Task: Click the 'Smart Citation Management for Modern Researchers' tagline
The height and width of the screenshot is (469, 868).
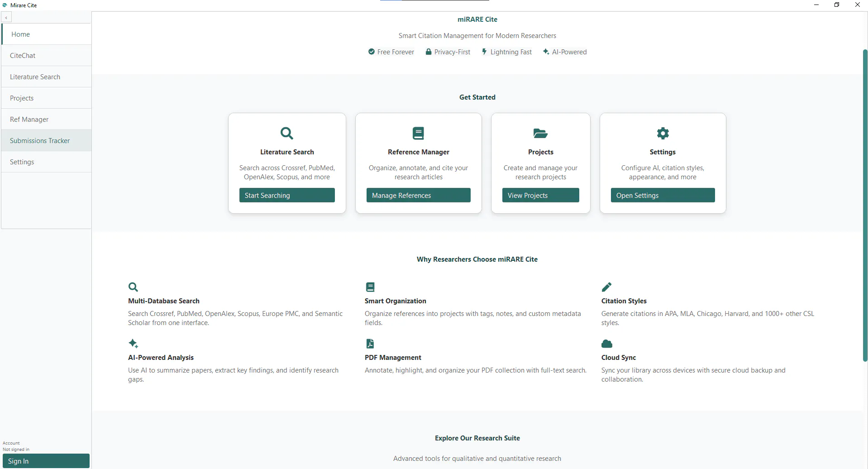Action: 477,35
